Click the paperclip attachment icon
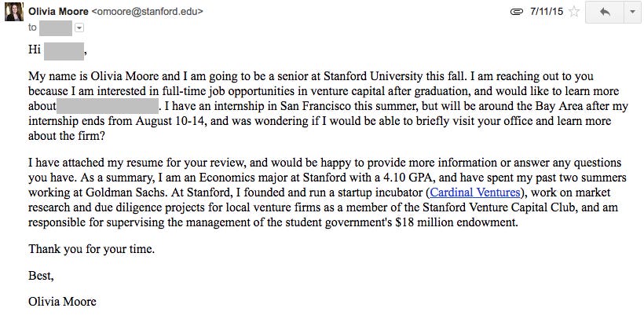This screenshot has height=319, width=644. [x=516, y=12]
